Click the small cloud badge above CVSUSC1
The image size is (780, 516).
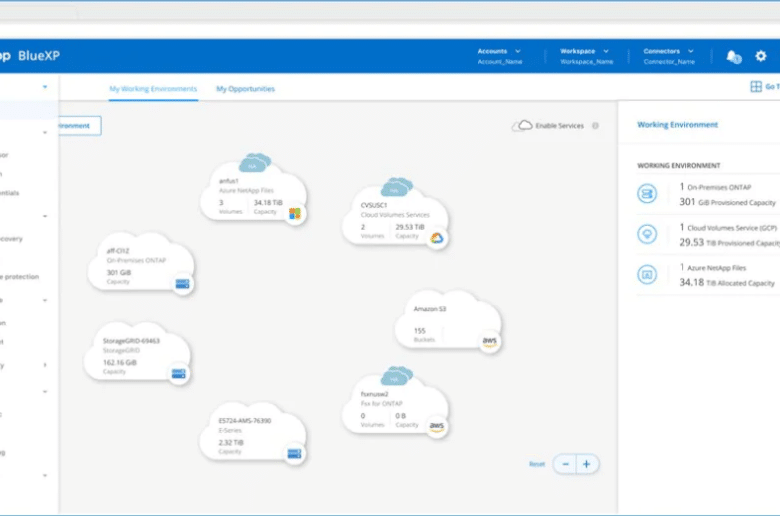tap(396, 187)
